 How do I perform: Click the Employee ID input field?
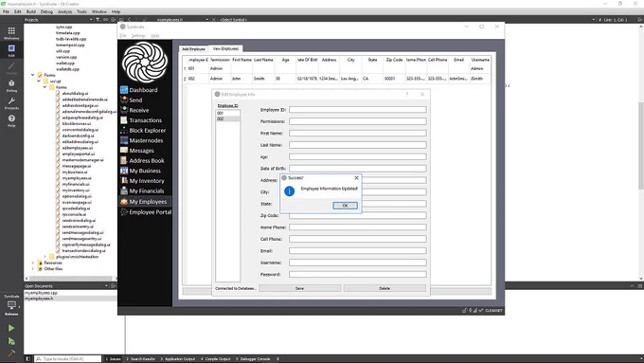coord(357,109)
